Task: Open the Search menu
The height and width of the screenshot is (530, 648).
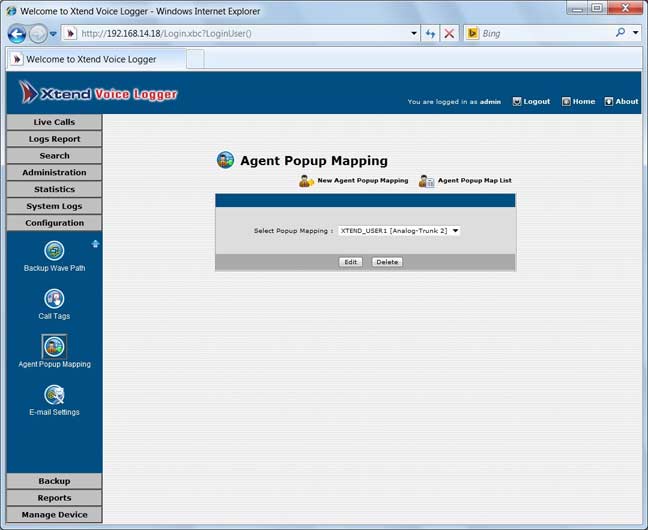Action: 54,155
